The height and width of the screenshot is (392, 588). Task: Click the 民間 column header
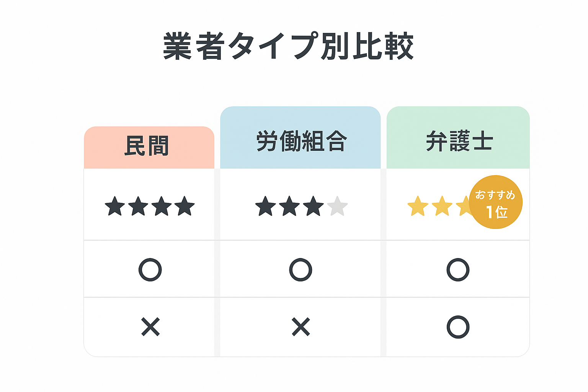pos(149,147)
